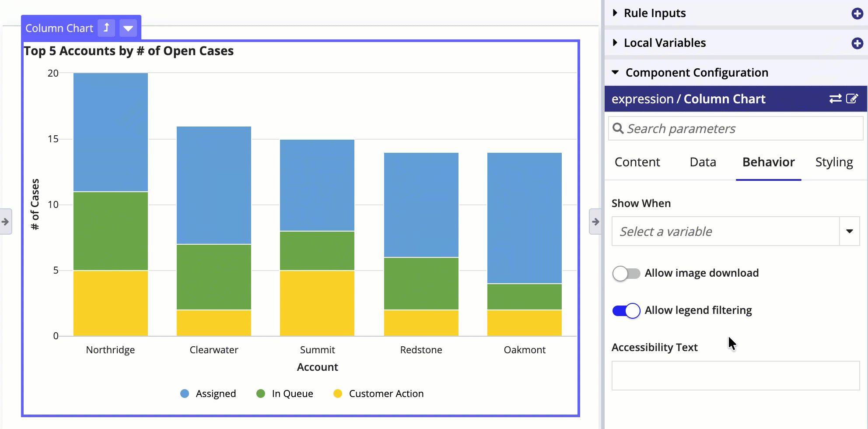
Task: Expand the Rule Inputs section
Action: (615, 13)
